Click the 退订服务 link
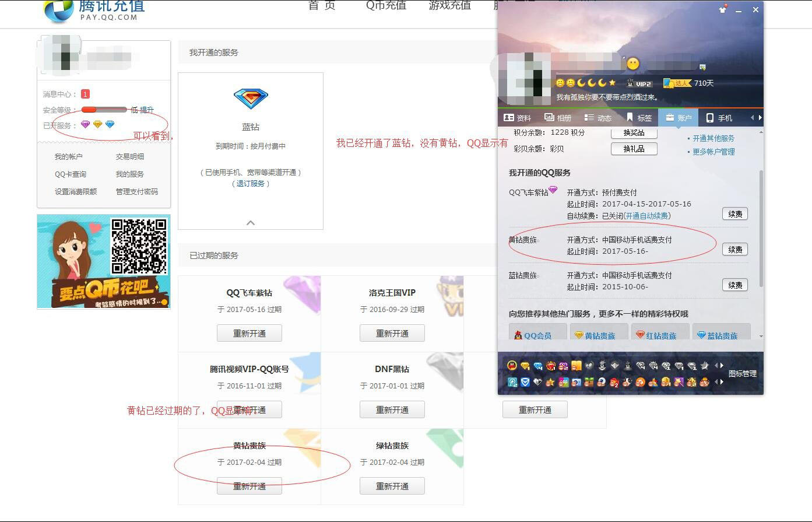Screen dimensions: 812x522 tap(251, 183)
